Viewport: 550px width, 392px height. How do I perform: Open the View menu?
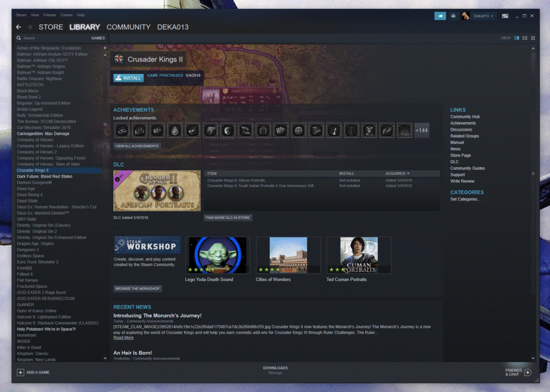[35, 15]
